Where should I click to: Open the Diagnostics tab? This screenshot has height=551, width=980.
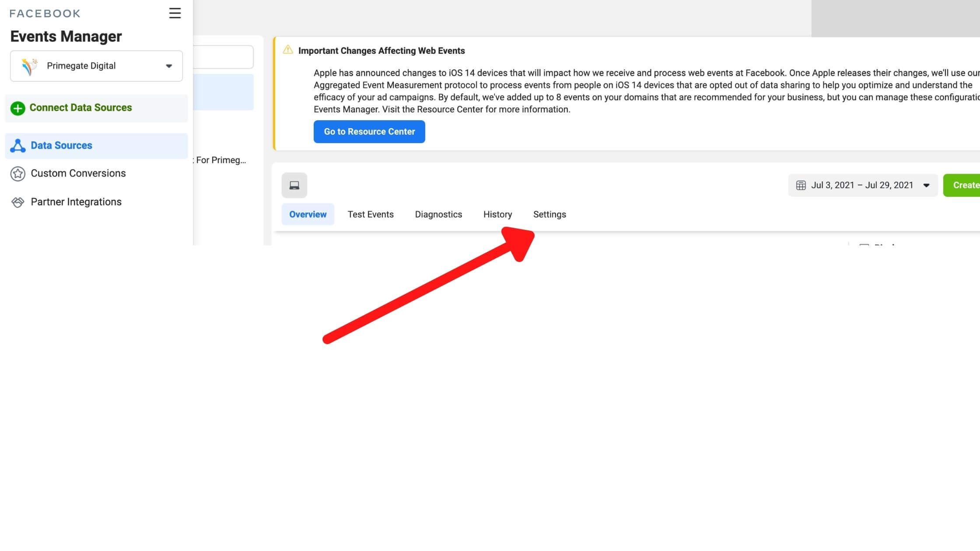click(x=438, y=214)
